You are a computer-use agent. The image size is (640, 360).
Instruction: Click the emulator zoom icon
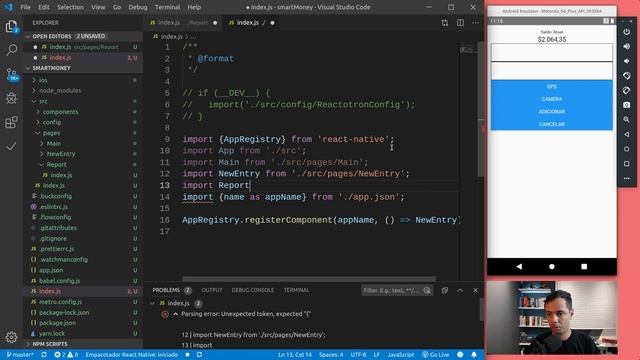626,120
